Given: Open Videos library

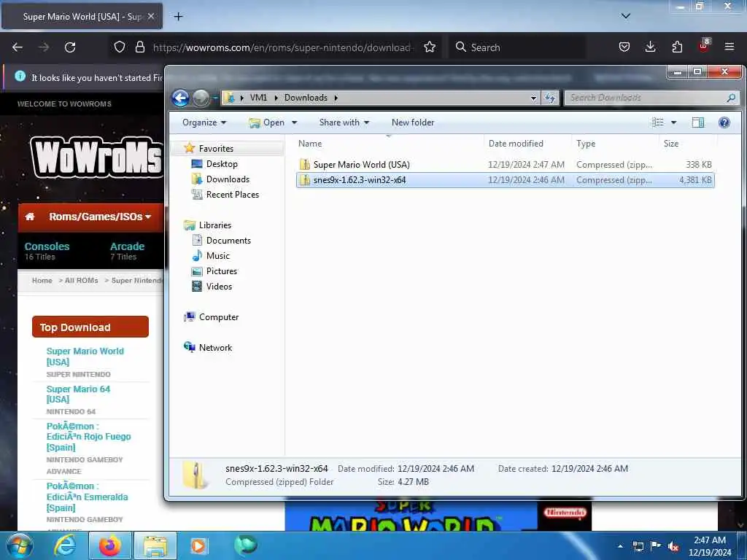Looking at the screenshot, I should [219, 286].
